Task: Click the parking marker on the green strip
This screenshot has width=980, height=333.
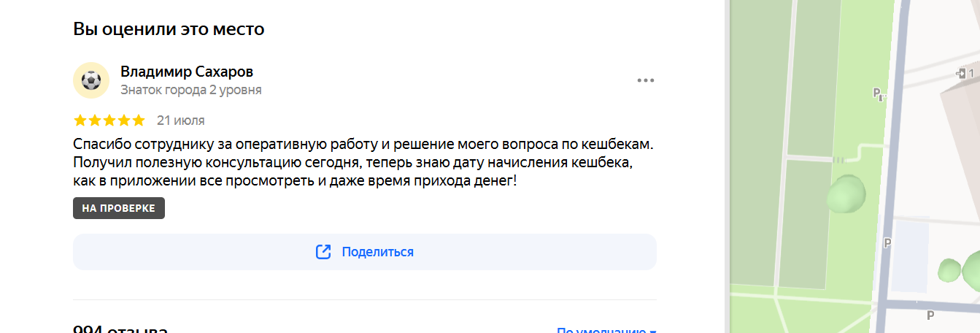Action: tap(879, 93)
